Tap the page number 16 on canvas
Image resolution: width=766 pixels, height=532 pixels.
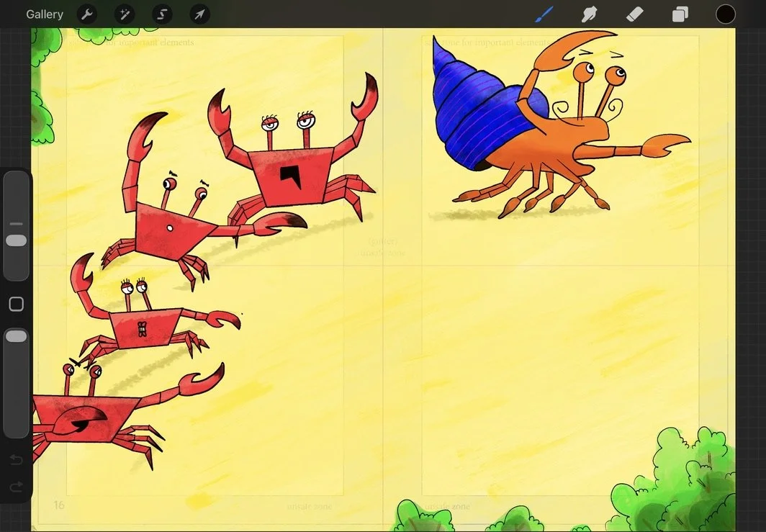(x=59, y=505)
